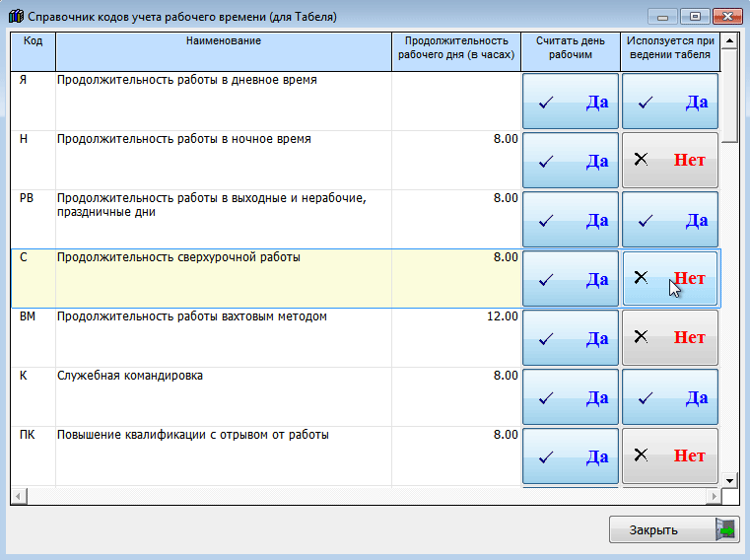
Task: Click 'Продолжительность работы в выходные' name cell
Action: tap(224, 220)
